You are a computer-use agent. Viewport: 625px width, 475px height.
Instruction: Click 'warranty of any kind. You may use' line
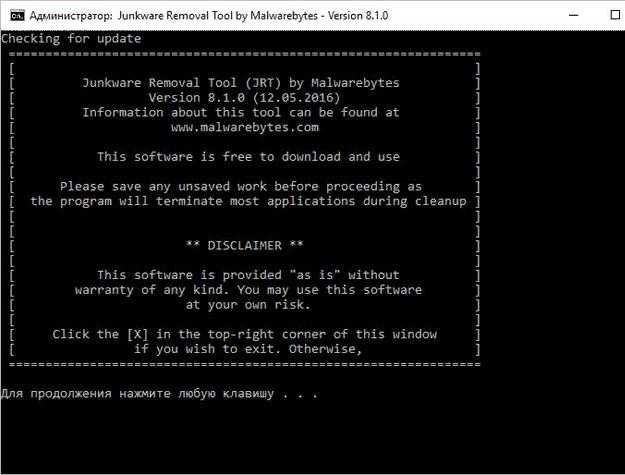coord(248,290)
